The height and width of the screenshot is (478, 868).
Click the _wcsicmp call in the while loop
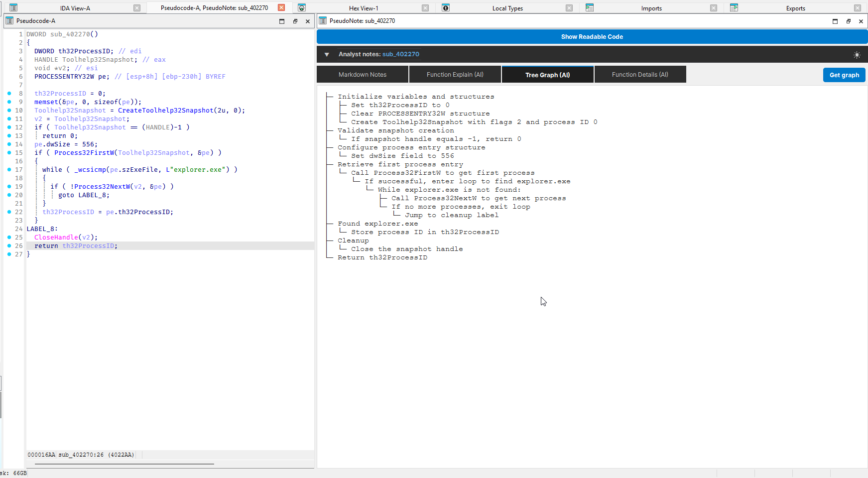pyautogui.click(x=90, y=170)
